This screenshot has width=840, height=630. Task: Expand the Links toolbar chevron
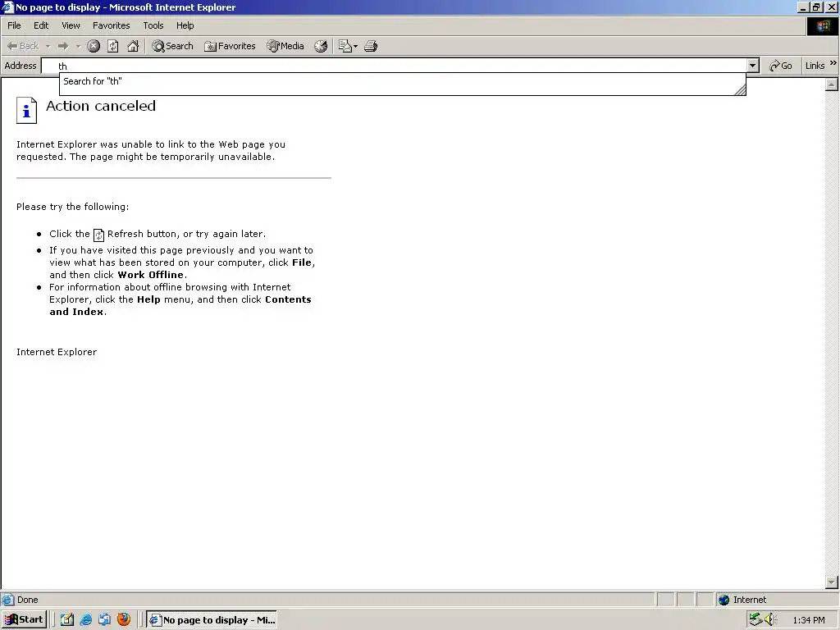pos(833,62)
